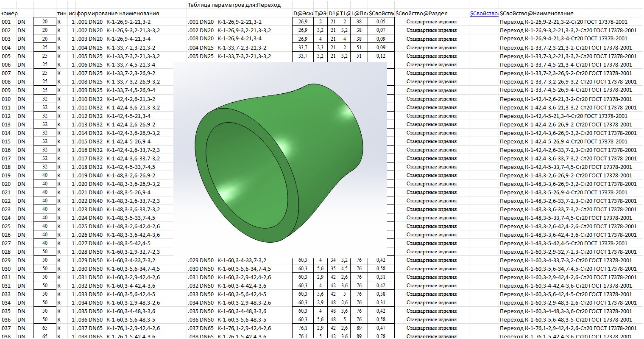The width and height of the screenshot is (644, 339).
Task: Select the row number cell .010
Action: [x=6, y=99]
